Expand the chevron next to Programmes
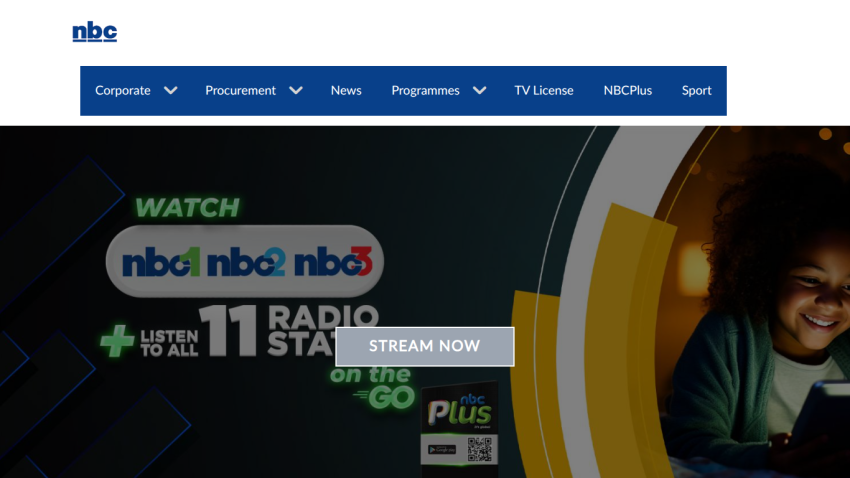This screenshot has height=478, width=850. click(x=479, y=91)
